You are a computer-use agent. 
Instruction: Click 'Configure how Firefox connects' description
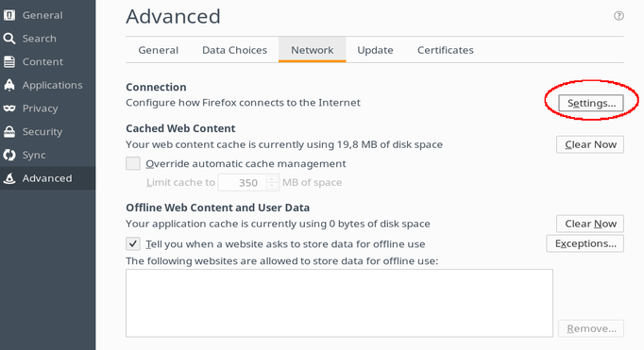tap(243, 103)
